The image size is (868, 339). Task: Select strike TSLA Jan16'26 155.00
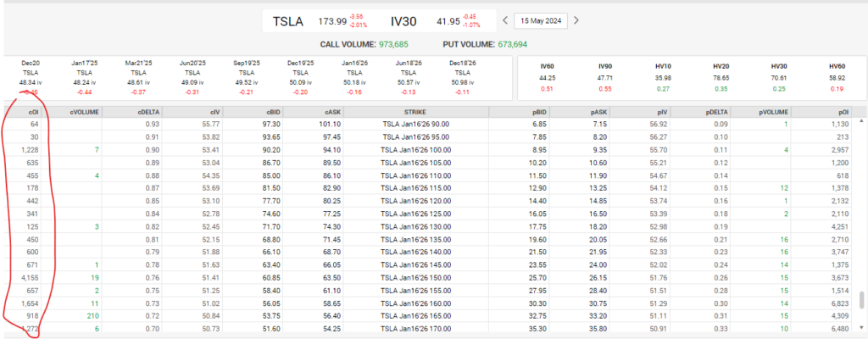point(415,291)
